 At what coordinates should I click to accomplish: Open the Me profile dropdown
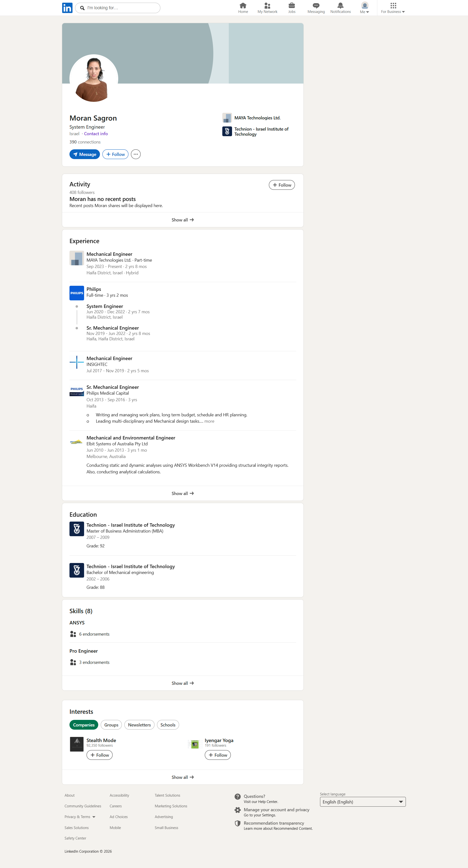(x=364, y=8)
